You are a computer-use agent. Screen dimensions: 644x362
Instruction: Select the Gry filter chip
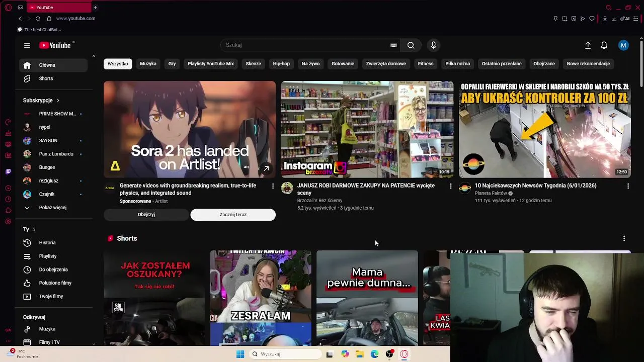pyautogui.click(x=172, y=64)
